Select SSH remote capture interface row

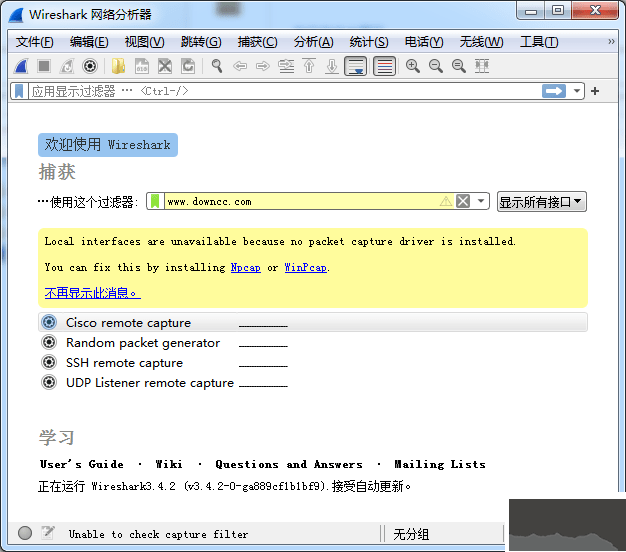click(313, 362)
